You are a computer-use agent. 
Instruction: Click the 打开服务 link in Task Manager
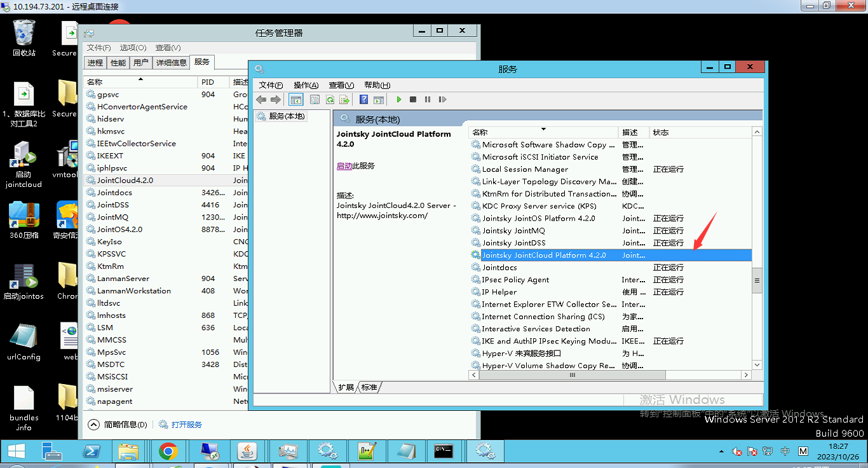[186, 425]
